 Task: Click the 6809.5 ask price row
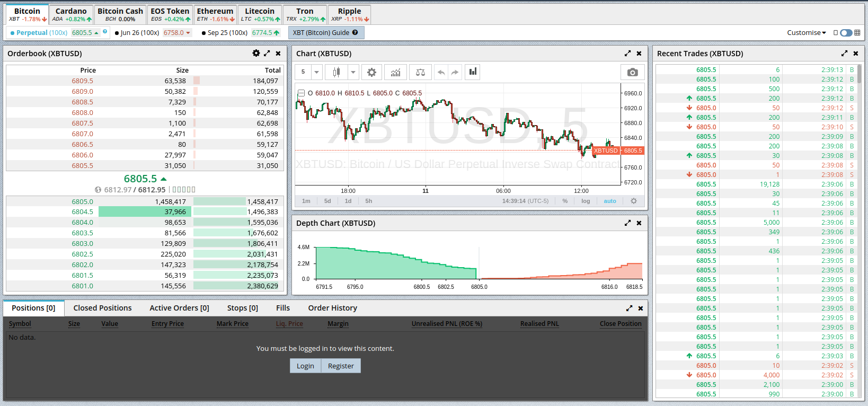[x=145, y=81]
